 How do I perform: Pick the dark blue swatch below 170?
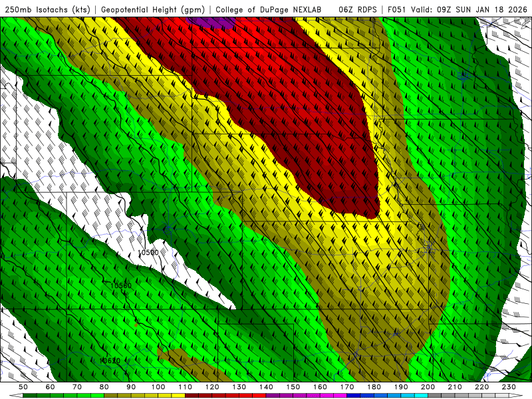(x=354, y=395)
